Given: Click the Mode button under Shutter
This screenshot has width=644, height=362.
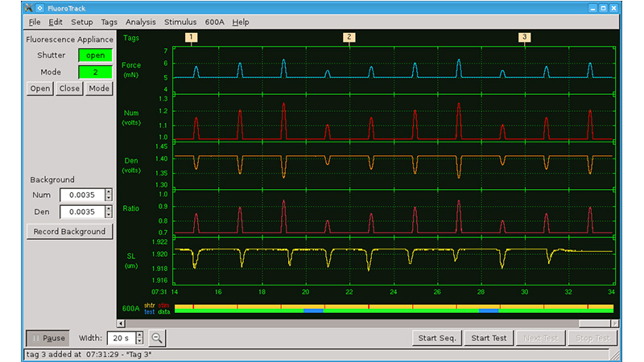Looking at the screenshot, I should click(x=99, y=88).
